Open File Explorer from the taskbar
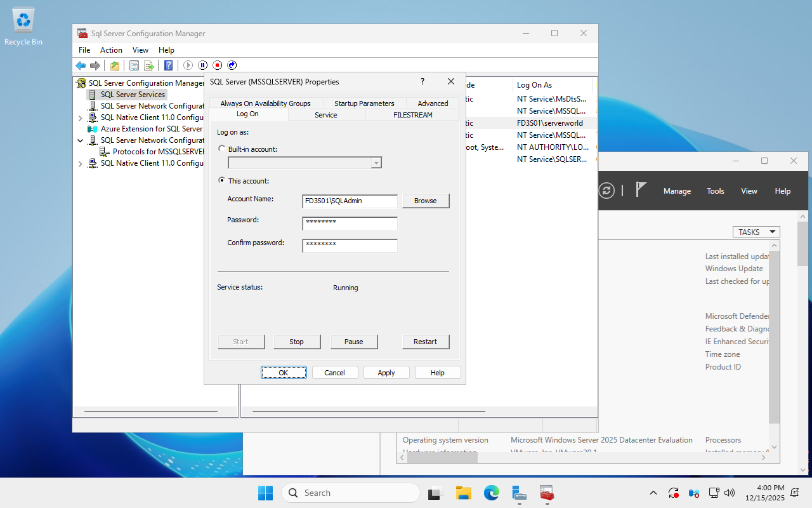 tap(463, 493)
